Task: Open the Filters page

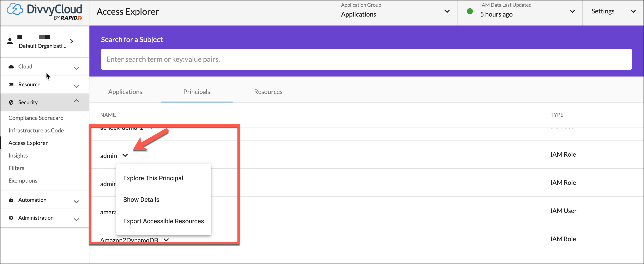Action: (x=16, y=168)
